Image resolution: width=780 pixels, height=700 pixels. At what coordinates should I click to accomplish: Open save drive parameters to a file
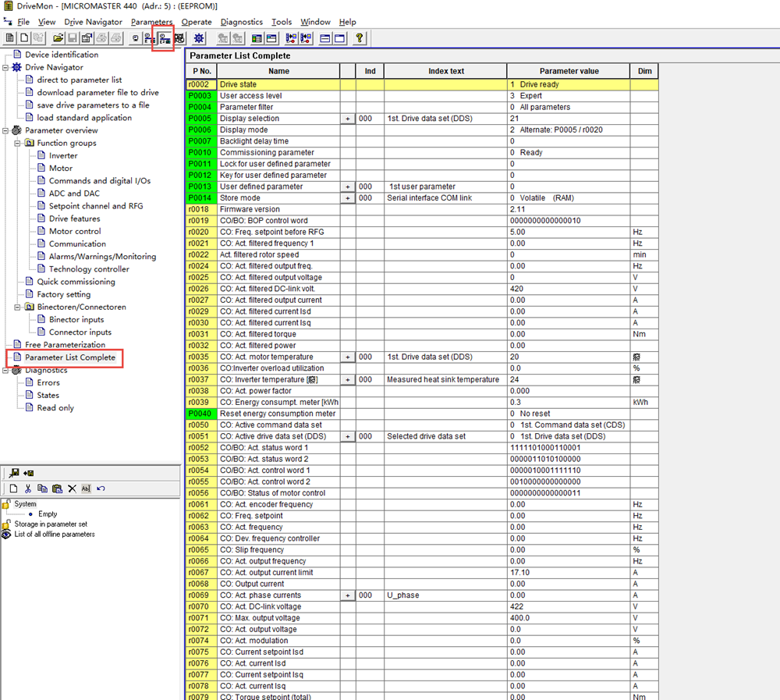[93, 105]
